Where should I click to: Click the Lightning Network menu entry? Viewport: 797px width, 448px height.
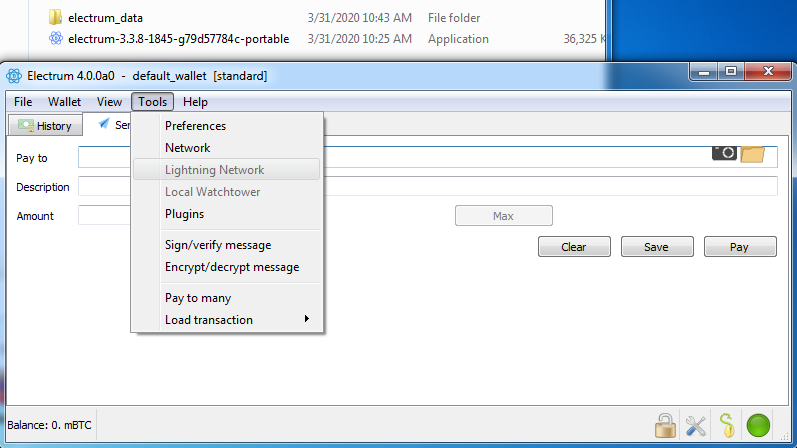pyautogui.click(x=226, y=169)
